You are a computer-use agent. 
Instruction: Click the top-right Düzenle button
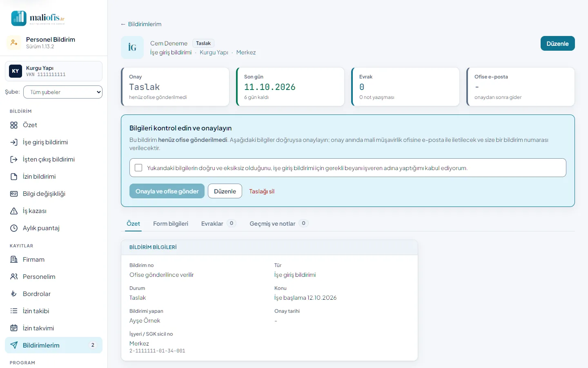point(557,43)
